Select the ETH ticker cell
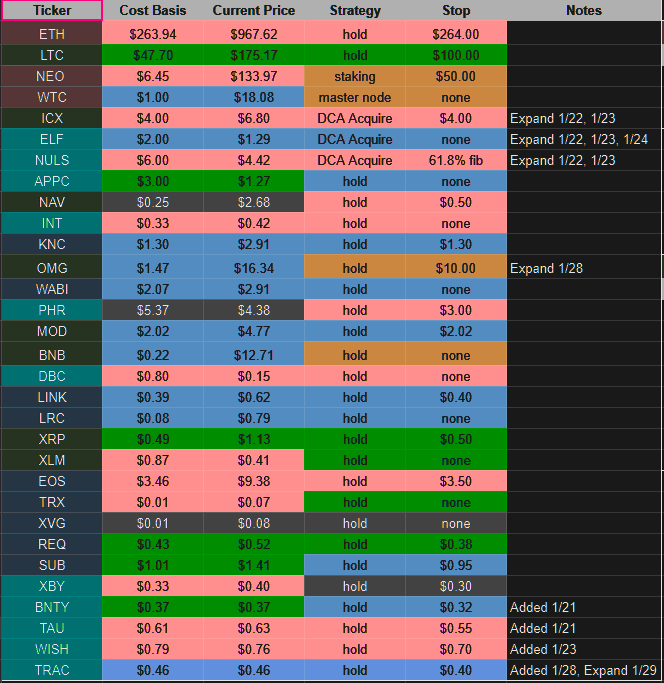The width and height of the screenshot is (664, 683). [x=52, y=34]
